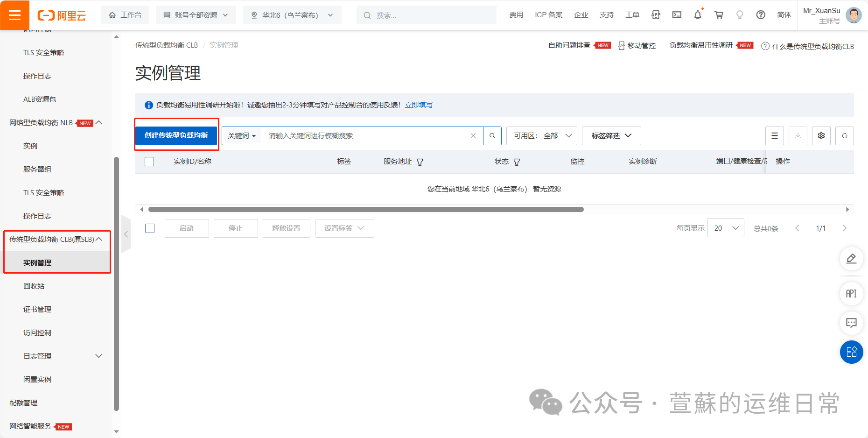This screenshot has height=438, width=868.
Task: Open the 关键词 search type dropdown
Action: coord(242,136)
